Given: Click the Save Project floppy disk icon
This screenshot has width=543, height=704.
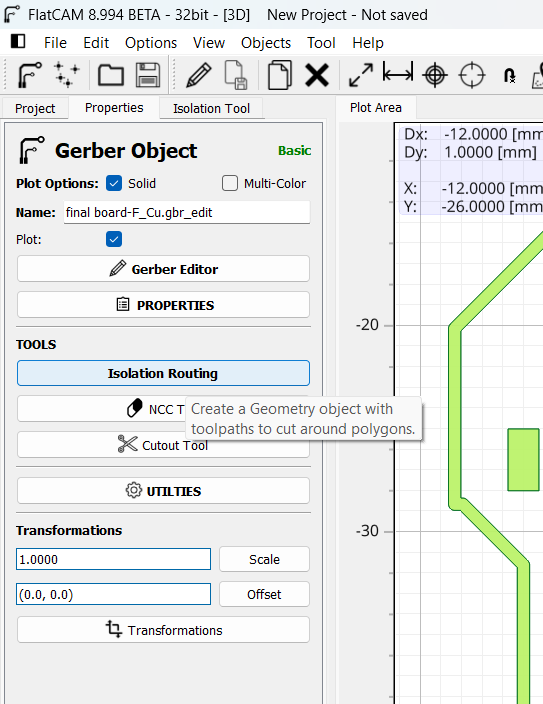Looking at the screenshot, I should tap(148, 75).
